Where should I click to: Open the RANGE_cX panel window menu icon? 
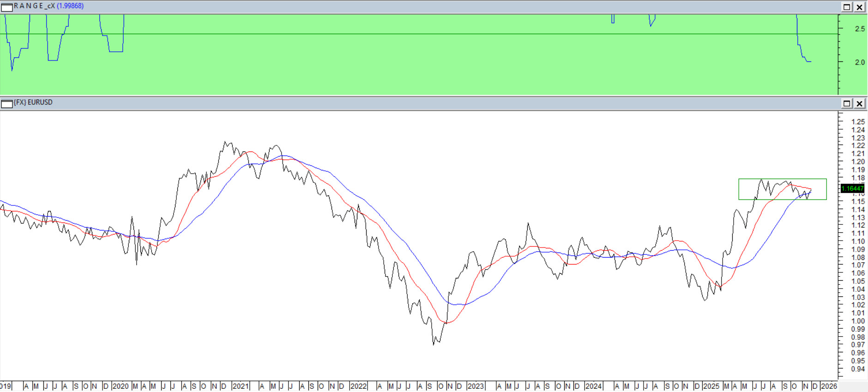coord(7,7)
